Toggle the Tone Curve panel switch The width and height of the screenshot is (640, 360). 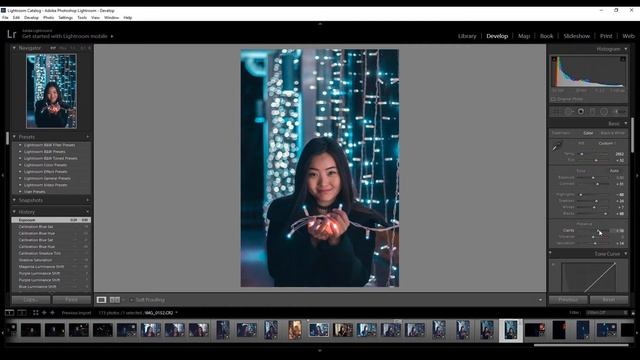[550, 253]
